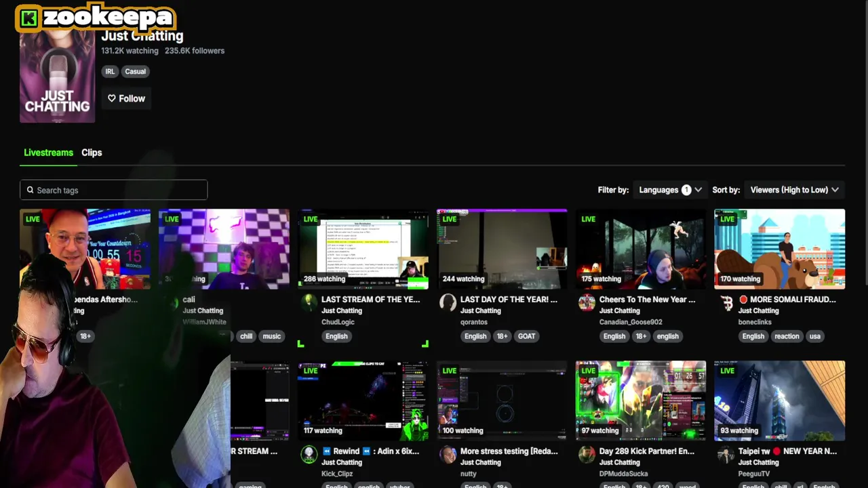Click English tag under ChudLogic stream

tap(336, 336)
